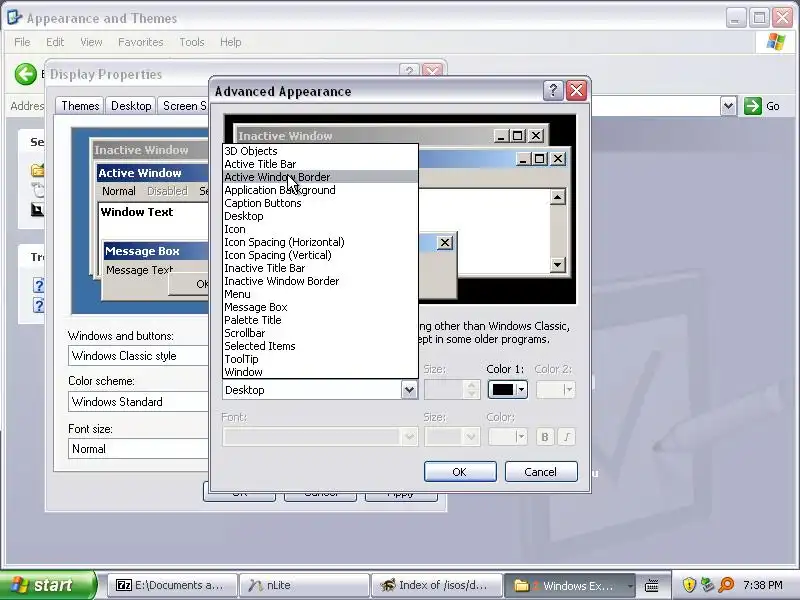
Task: Choose 'Desktop' entry in the open list
Action: point(320,216)
